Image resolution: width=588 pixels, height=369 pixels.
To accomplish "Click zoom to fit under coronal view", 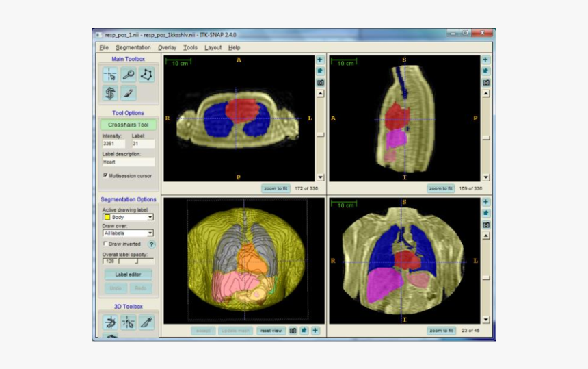I will pos(441,331).
